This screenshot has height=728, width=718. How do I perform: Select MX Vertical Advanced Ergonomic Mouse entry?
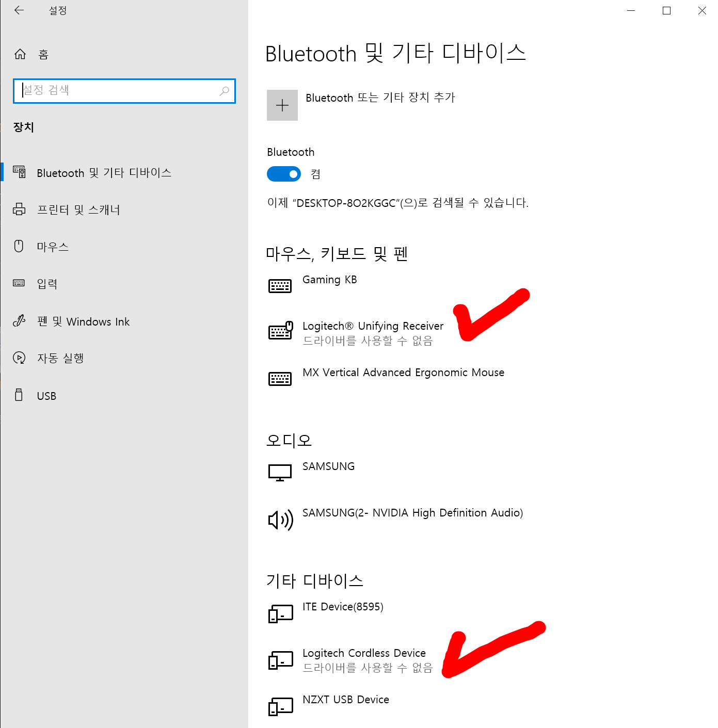(x=403, y=373)
